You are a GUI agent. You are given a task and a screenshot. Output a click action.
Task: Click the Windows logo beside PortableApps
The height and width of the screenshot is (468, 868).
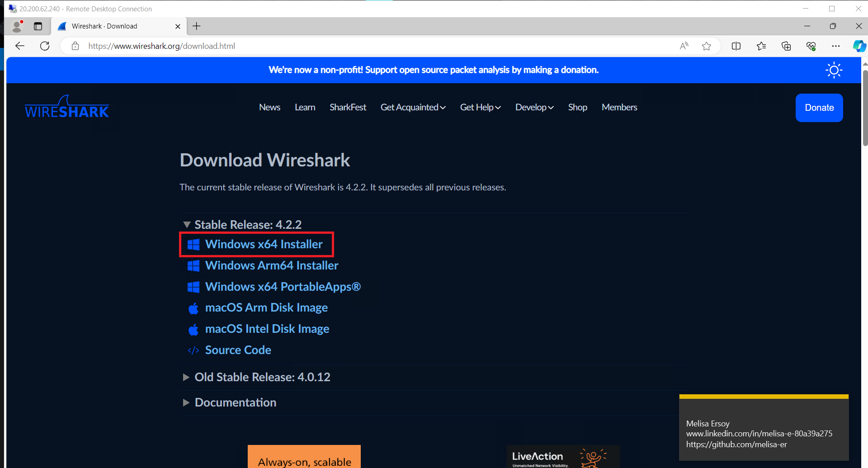193,287
